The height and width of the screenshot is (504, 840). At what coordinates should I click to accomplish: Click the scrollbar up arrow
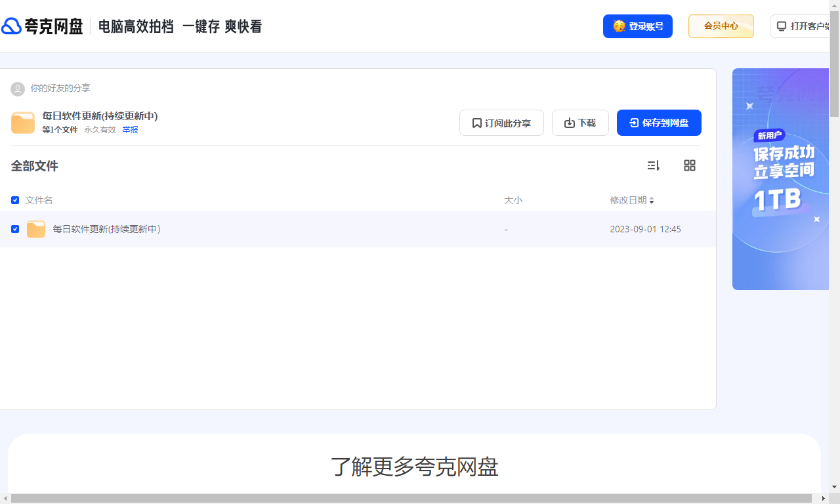pyautogui.click(x=835, y=5)
